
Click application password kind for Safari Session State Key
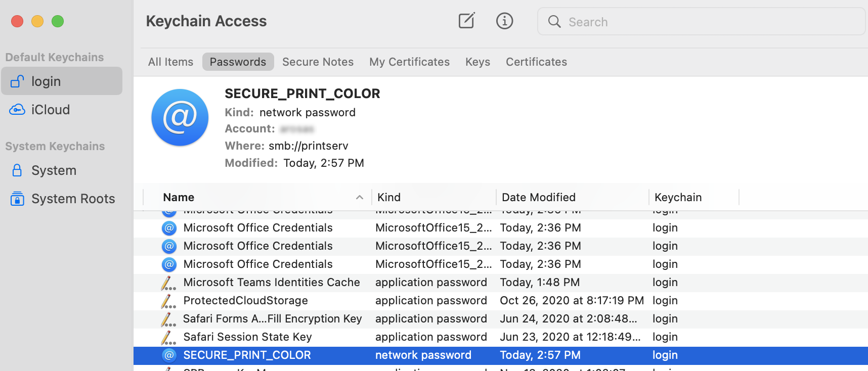(x=431, y=337)
